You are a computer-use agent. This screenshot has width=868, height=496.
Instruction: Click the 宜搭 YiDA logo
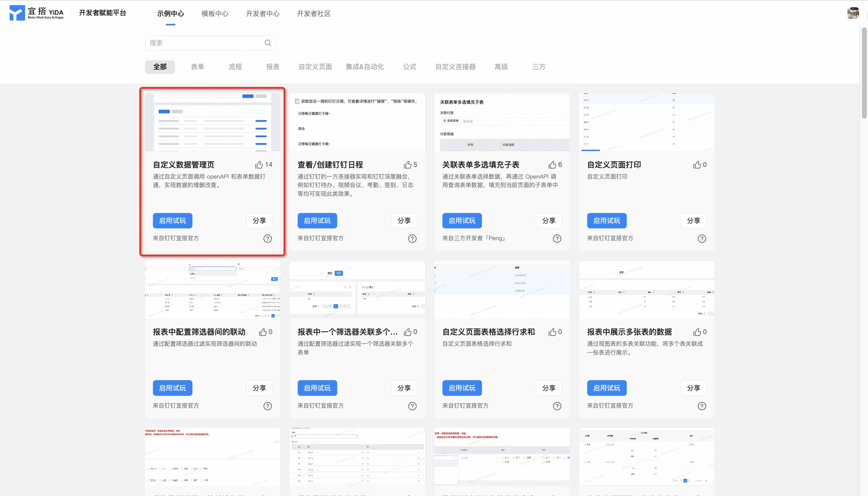point(36,13)
